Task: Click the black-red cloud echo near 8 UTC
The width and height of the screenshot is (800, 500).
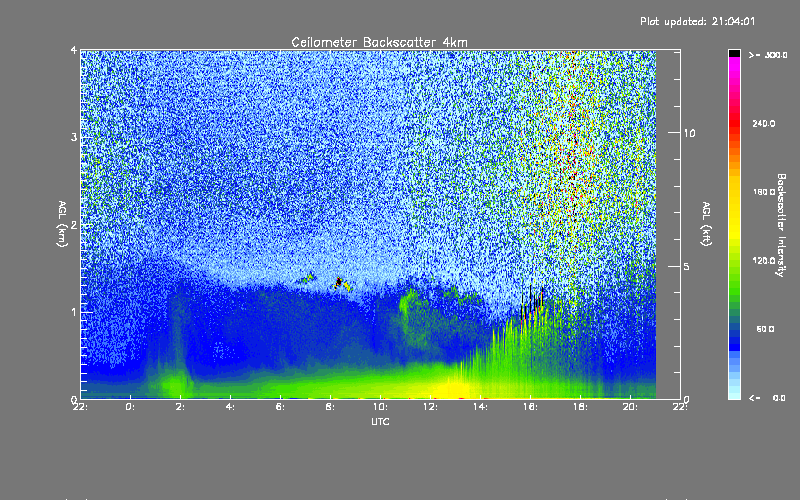Action: [338, 283]
